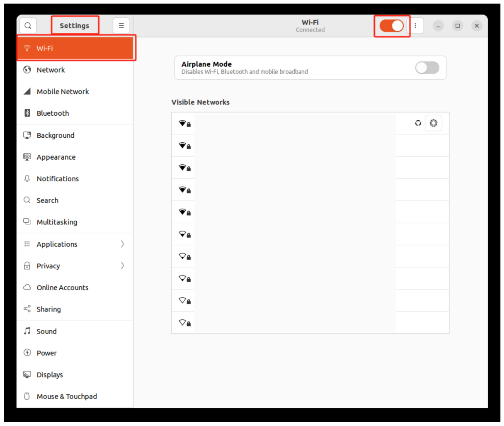Click the Online Accounts cloud icon

27,287
